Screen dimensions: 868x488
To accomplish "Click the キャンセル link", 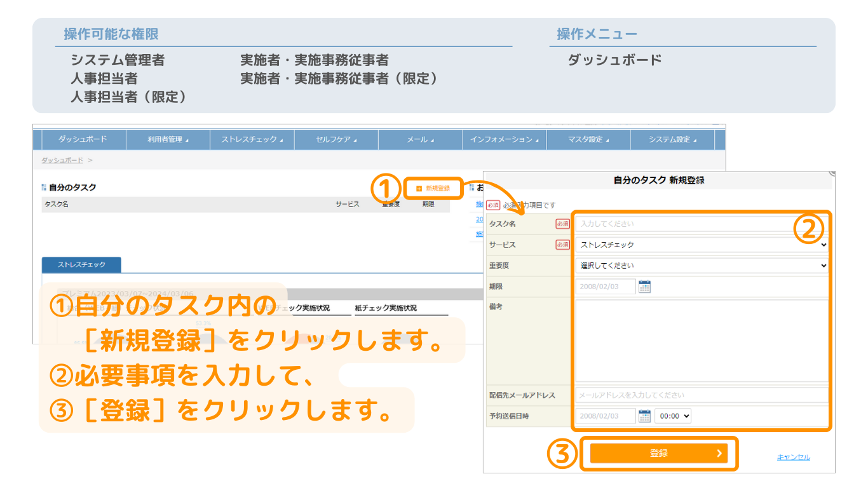I will (x=793, y=457).
